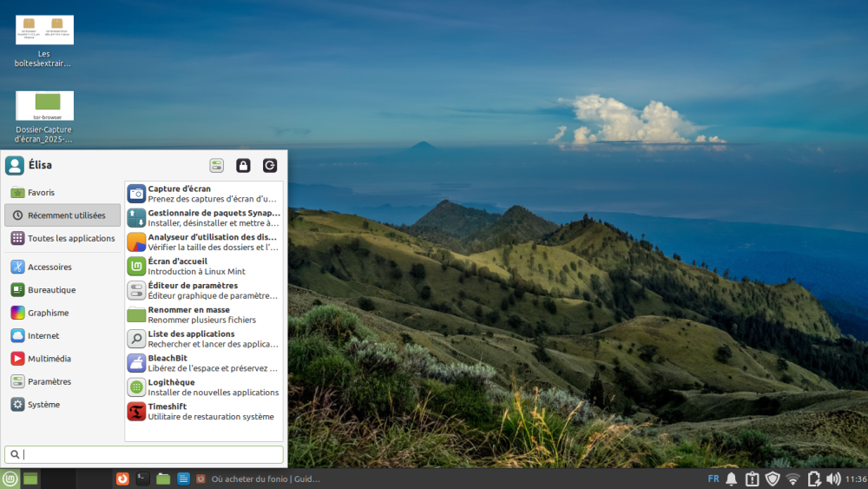Launch Gestionnaire de paquets Synaptic
Viewport: 868px width, 489px height.
point(204,218)
